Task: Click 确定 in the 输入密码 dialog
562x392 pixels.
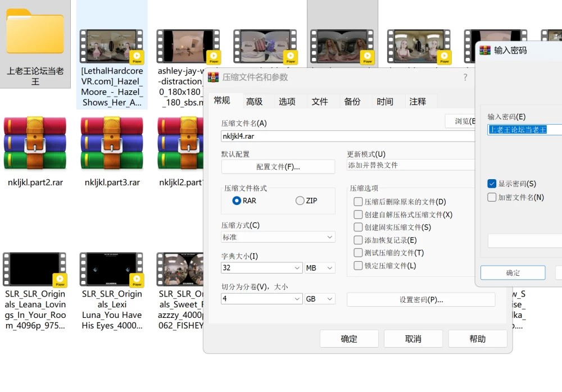Action: tap(513, 273)
